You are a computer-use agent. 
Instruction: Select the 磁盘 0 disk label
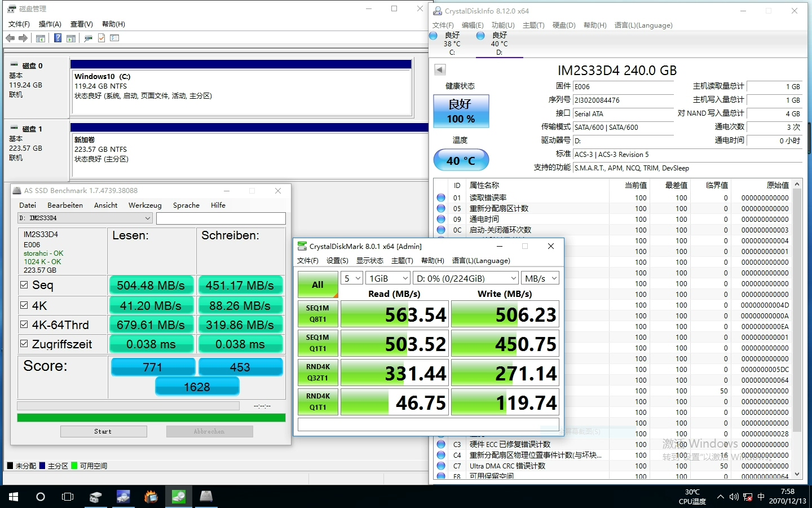[33, 66]
